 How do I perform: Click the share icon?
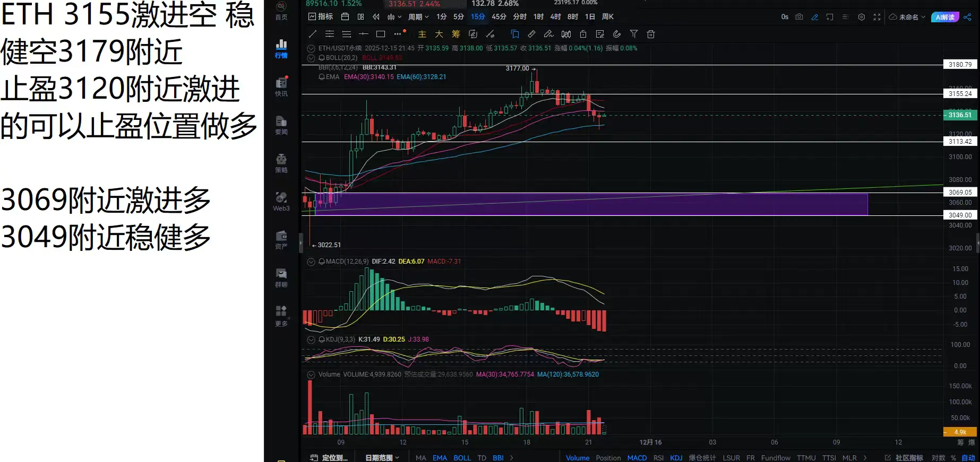968,17
